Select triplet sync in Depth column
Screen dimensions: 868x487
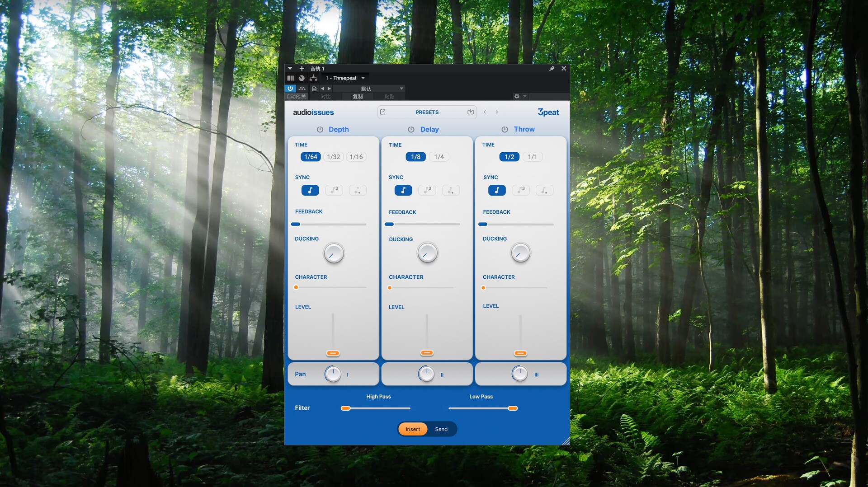[x=334, y=190]
